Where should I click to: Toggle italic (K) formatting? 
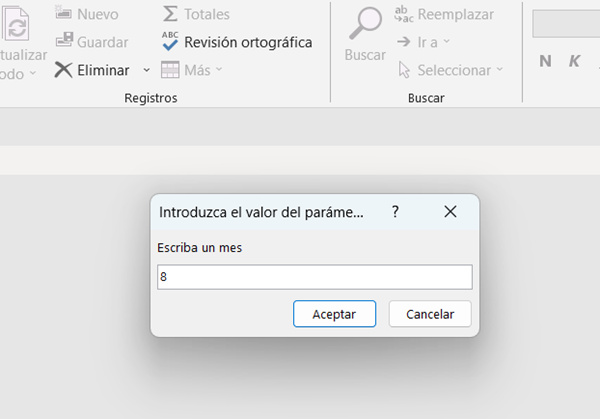tap(575, 61)
